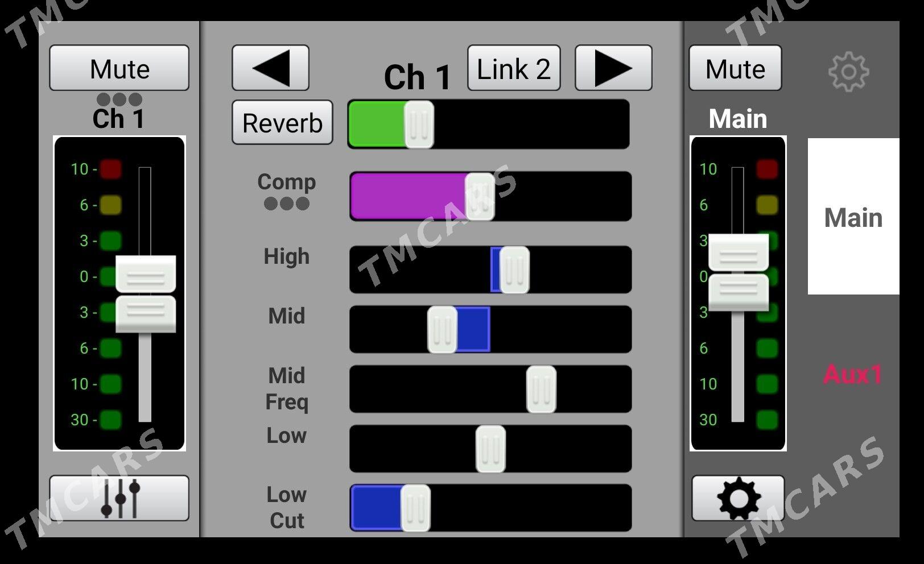Click the '30 -' mark on Ch 1 meter
This screenshot has height=564, width=924.
click(84, 420)
